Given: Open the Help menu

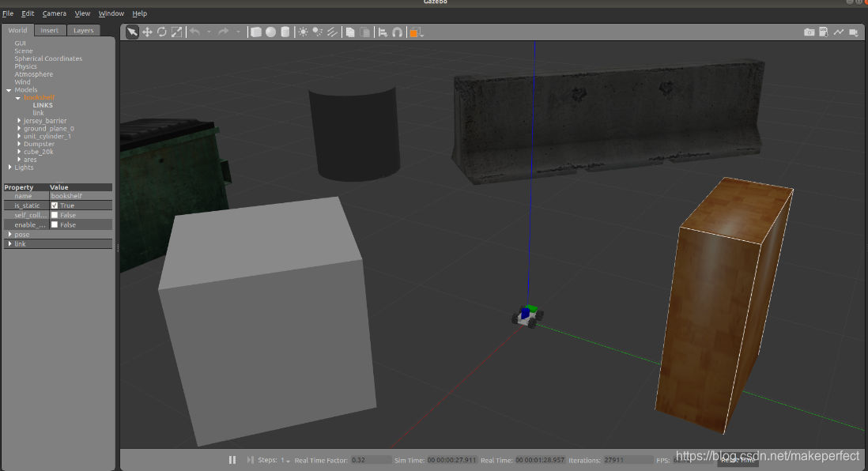Looking at the screenshot, I should (139, 13).
